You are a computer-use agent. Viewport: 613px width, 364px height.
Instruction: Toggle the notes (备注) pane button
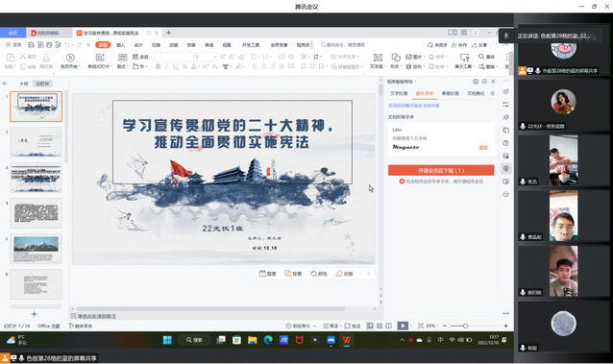[331, 326]
